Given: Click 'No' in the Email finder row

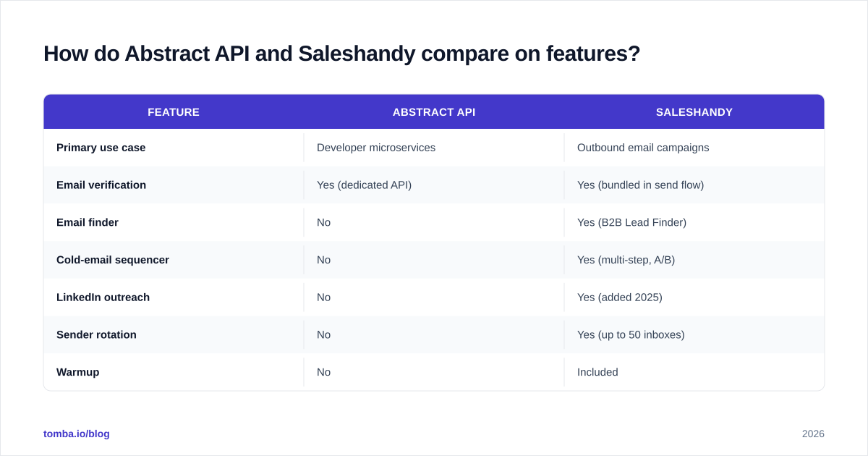Looking at the screenshot, I should (x=323, y=223).
